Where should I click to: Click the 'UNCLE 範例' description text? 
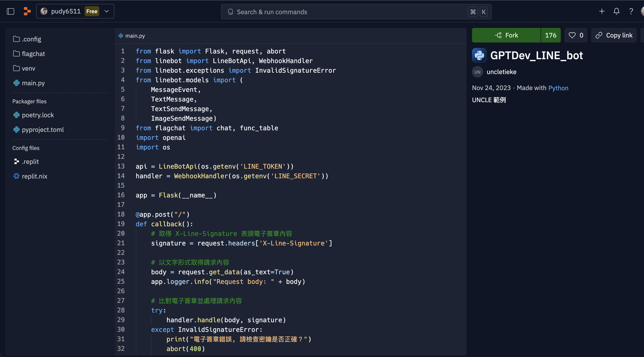pos(489,100)
